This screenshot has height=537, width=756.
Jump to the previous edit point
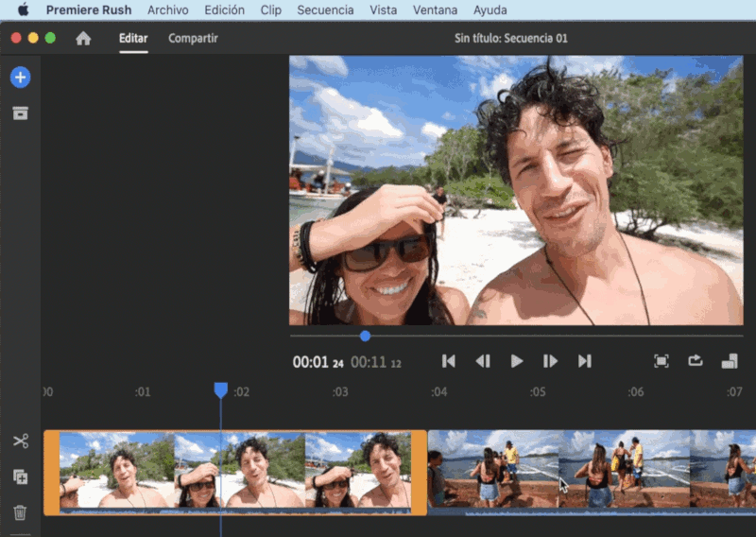tap(449, 361)
